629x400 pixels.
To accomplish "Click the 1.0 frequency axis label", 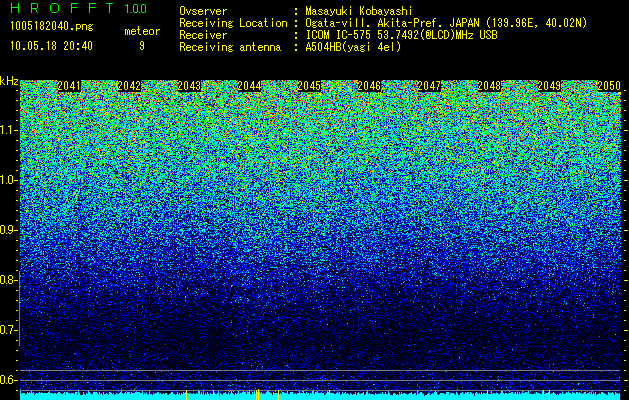I will pos(8,180).
